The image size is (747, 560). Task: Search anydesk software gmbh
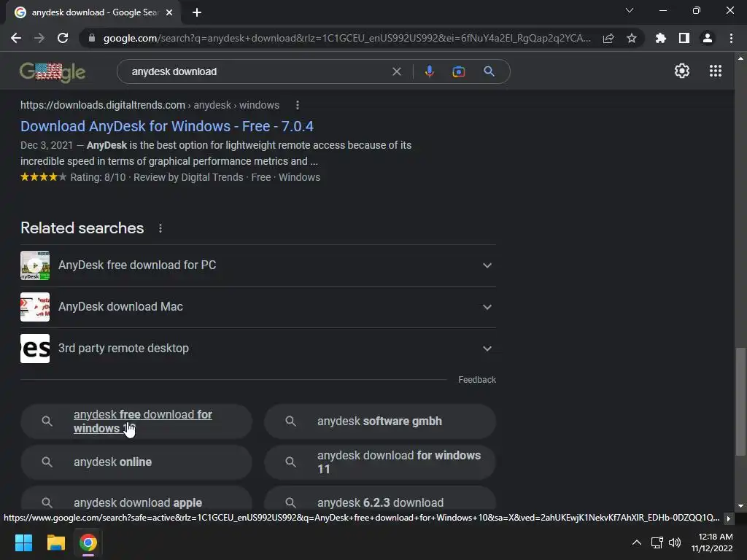point(379,421)
